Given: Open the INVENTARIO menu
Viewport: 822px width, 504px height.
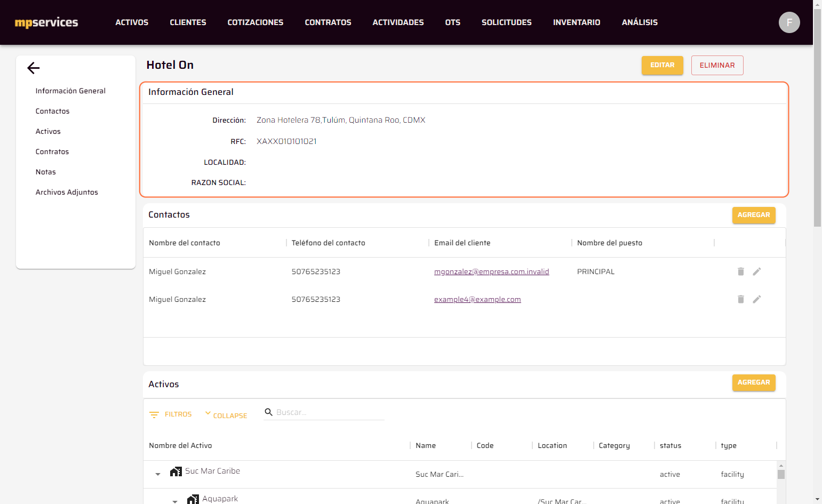Looking at the screenshot, I should (x=577, y=22).
